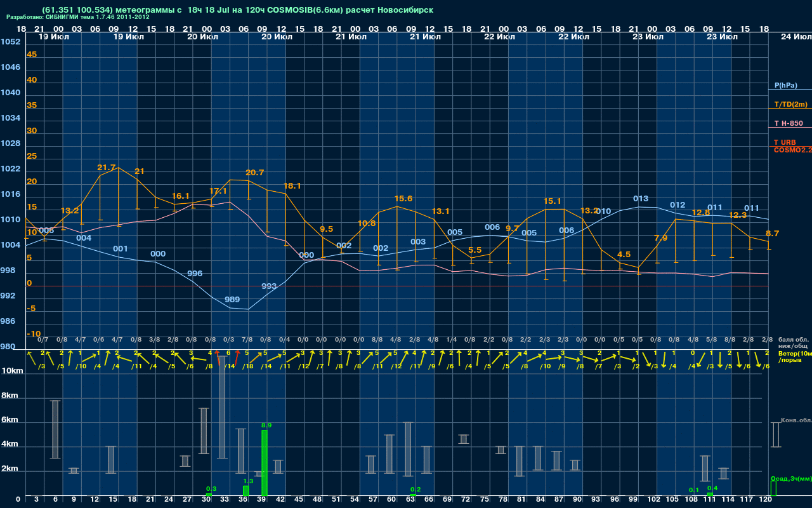This screenshot has height=508, width=812.
Task: Click the 13.1 temperature value
Action: coord(440,211)
